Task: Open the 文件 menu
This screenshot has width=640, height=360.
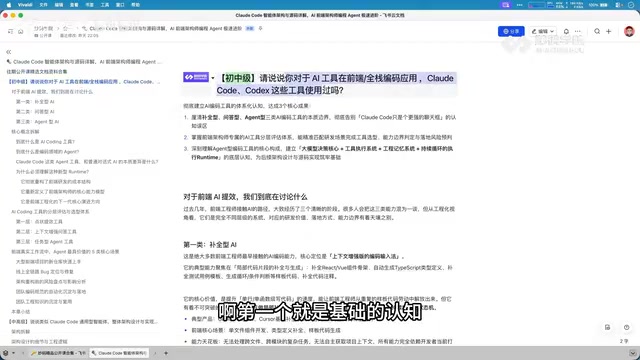Action: 43,5
